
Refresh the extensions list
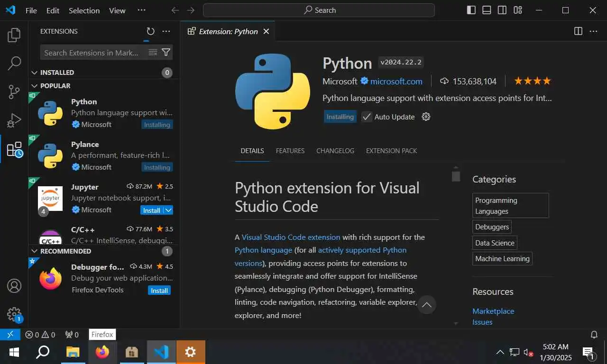click(x=150, y=31)
